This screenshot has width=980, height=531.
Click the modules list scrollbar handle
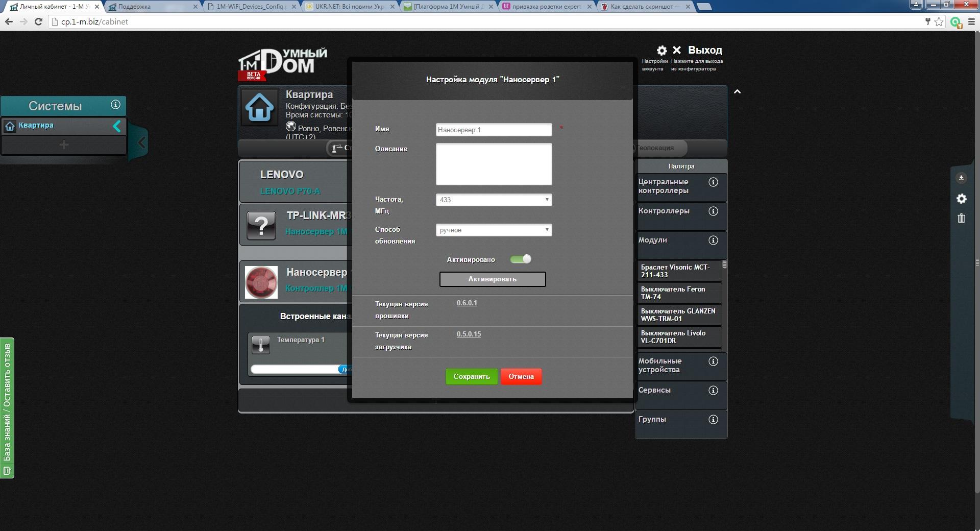point(725,264)
